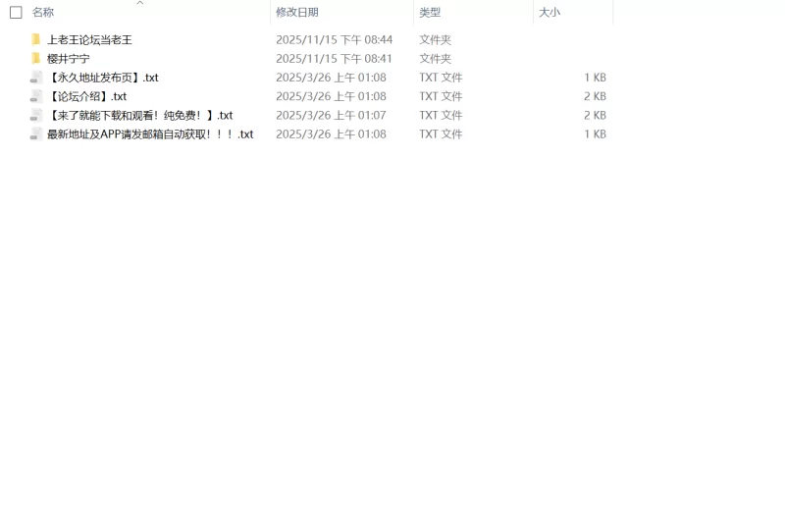The width and height of the screenshot is (785, 532).
Task: Click the 1 KB size of 【永久地址发布页】.txt
Action: click(595, 78)
